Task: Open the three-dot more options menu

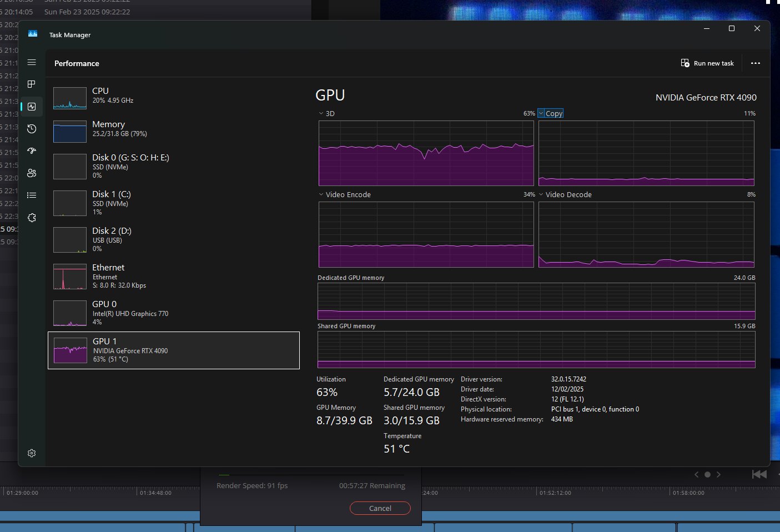Action: click(x=755, y=63)
